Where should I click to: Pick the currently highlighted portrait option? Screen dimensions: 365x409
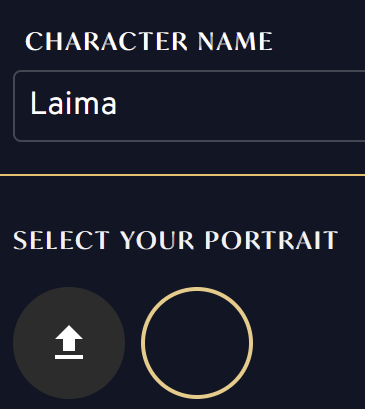coord(197,343)
